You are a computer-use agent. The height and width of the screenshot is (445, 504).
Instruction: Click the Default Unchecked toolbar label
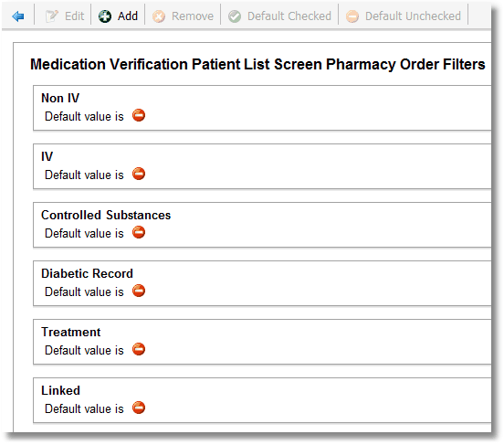tap(413, 16)
